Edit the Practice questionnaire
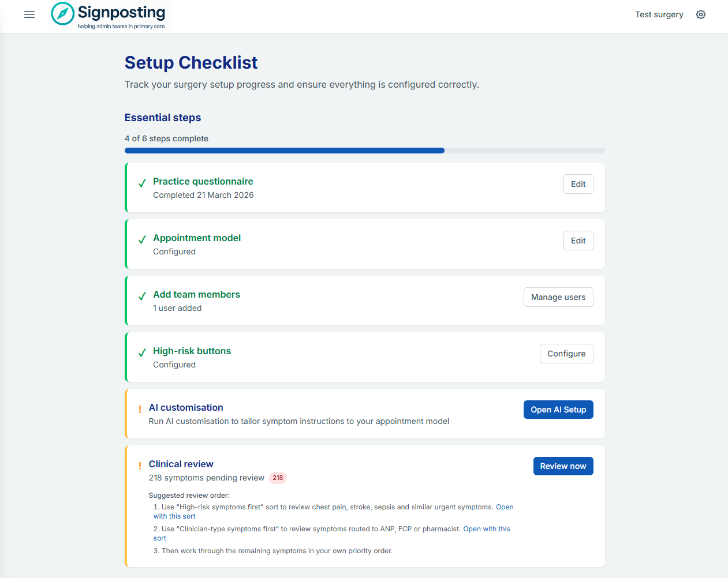Screen dimensions: 728x578 pyautogui.click(x=578, y=183)
